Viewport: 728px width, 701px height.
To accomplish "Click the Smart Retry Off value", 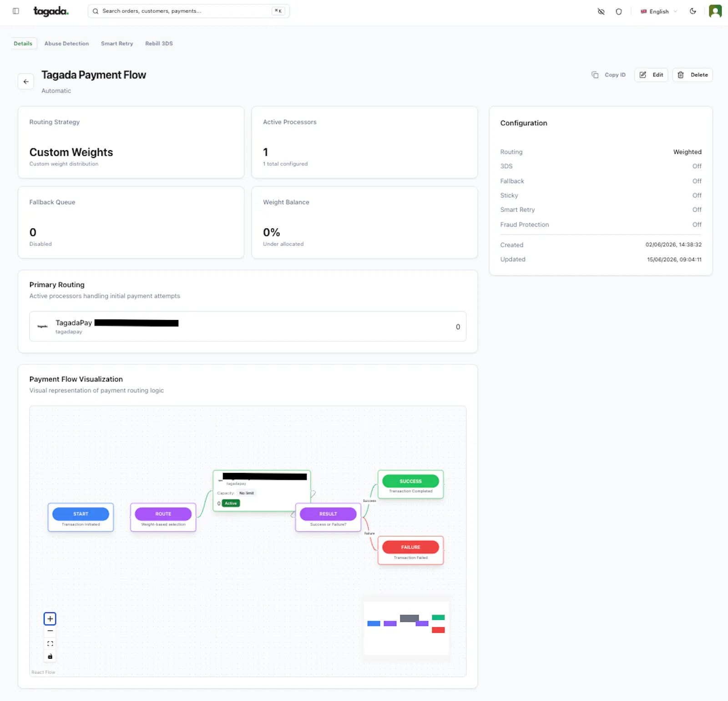I will click(697, 210).
